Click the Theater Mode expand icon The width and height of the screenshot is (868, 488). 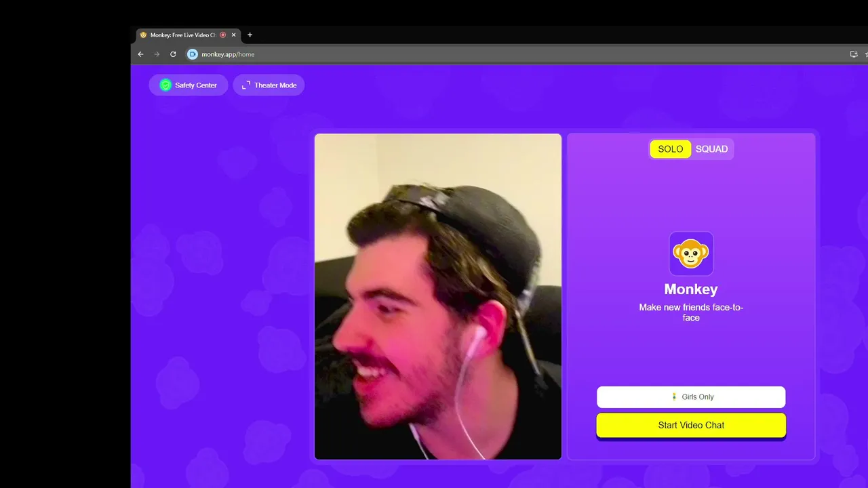point(246,85)
